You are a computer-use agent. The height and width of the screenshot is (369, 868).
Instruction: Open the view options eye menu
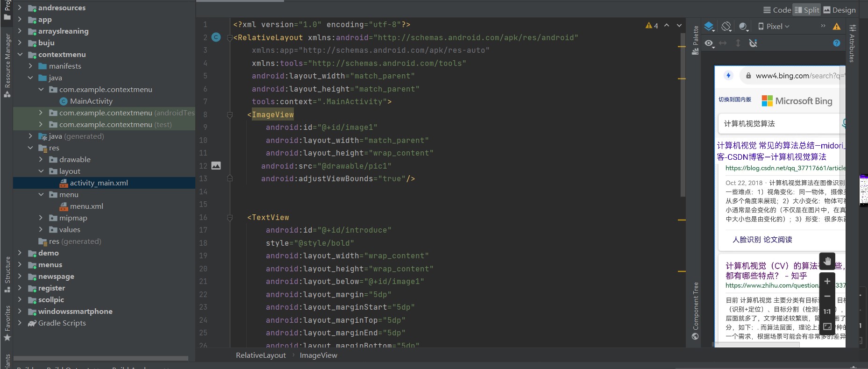point(710,43)
